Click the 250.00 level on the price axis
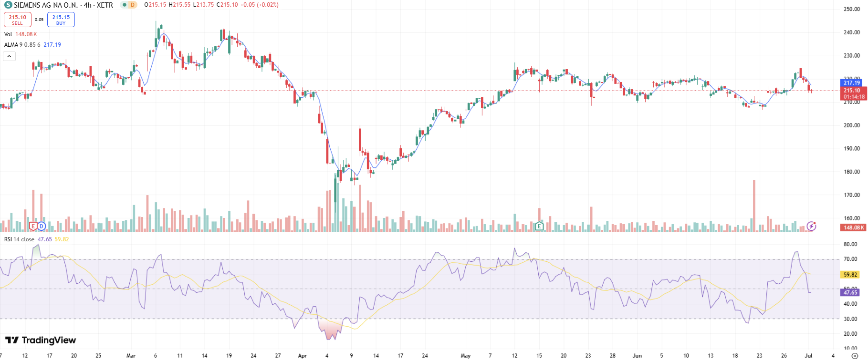Image resolution: width=868 pixels, height=361 pixels. pyautogui.click(x=852, y=9)
